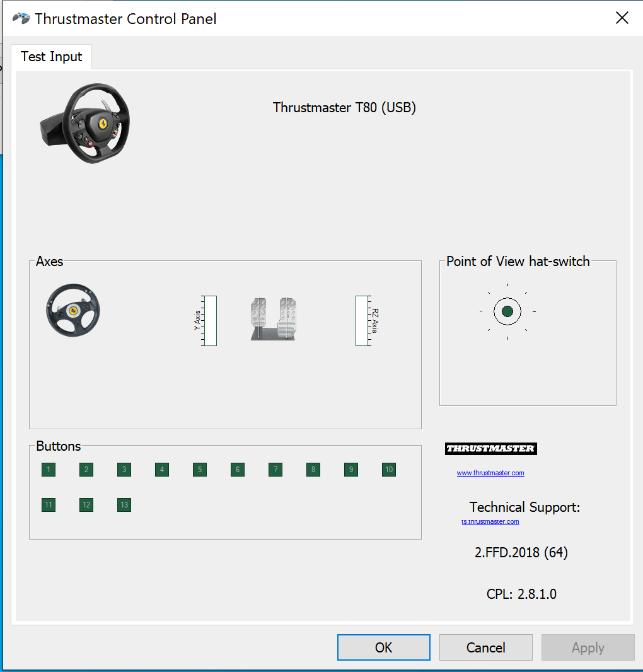Click the 'Point of View hat-switch' label
Viewport: 643px width, 672px height.
click(x=518, y=261)
